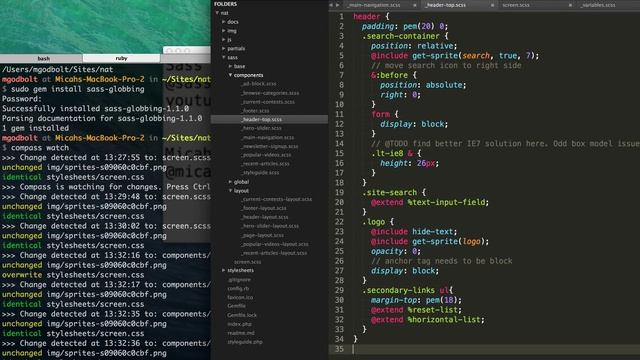Open _styleguide.scss in sidebar

click(x=260, y=173)
